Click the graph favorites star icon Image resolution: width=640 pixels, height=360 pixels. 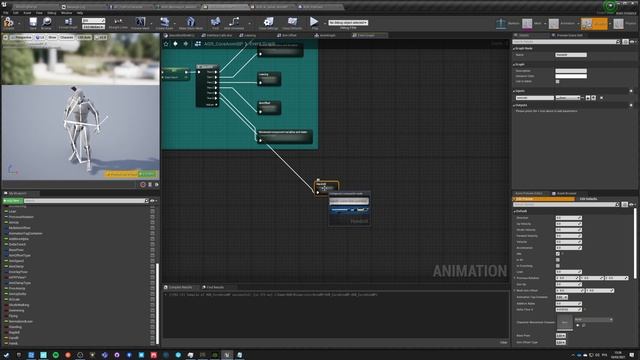coord(166,44)
